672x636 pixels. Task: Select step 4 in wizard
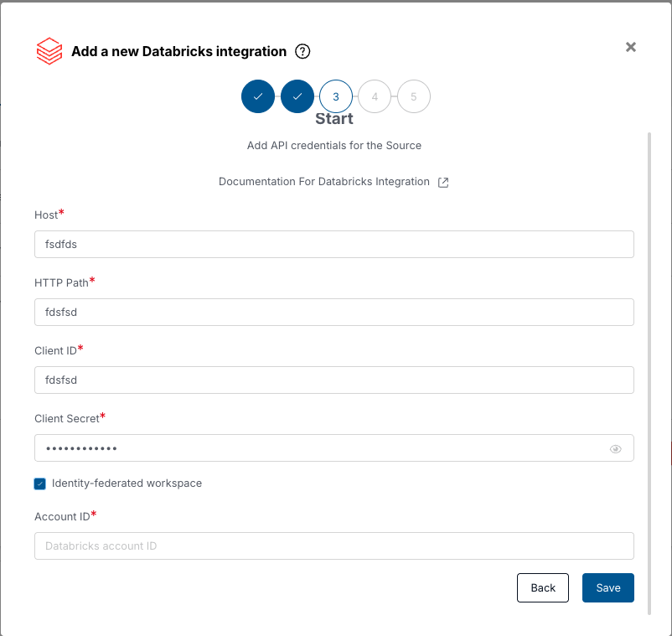(375, 96)
